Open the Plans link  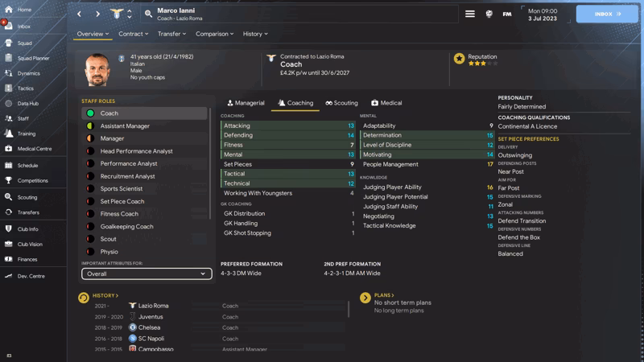(384, 295)
